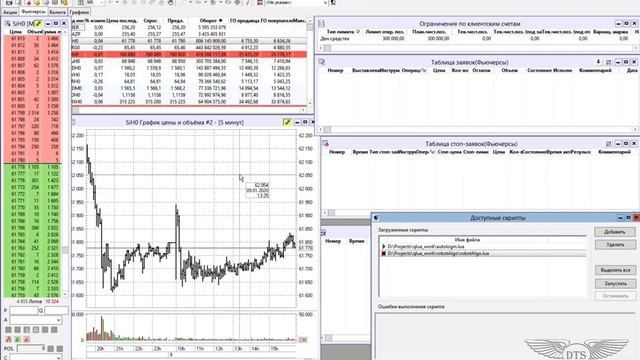640x360 pixels.
Task: Click horizontal scrollbar of Таблица заявок
Action: 478,129
